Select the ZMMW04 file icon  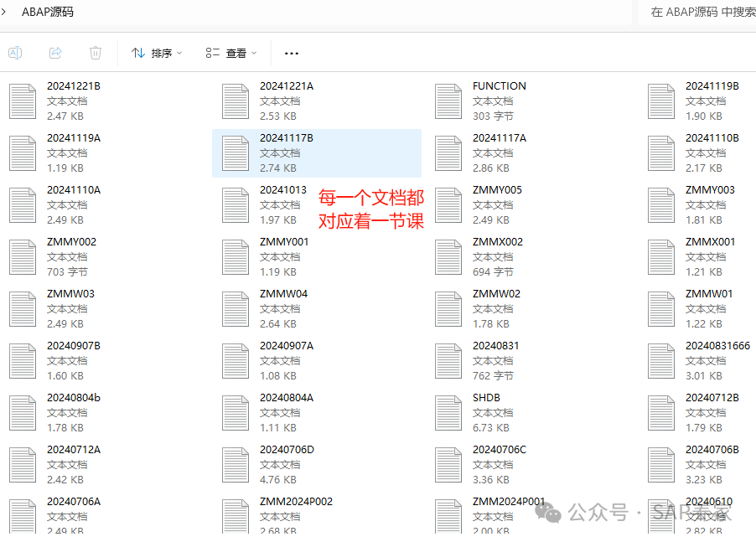click(236, 309)
